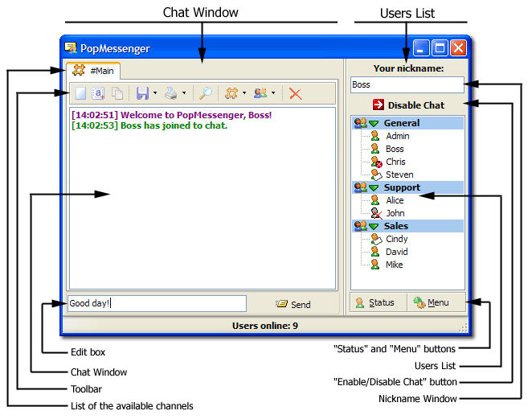532x419 pixels.
Task: Click the two-people users toolbar icon
Action: tap(260, 93)
